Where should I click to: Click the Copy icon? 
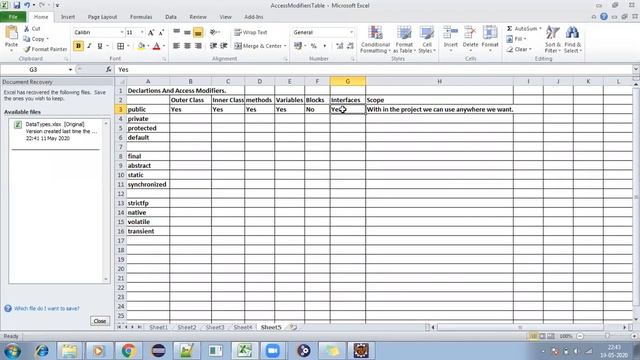tap(27, 39)
